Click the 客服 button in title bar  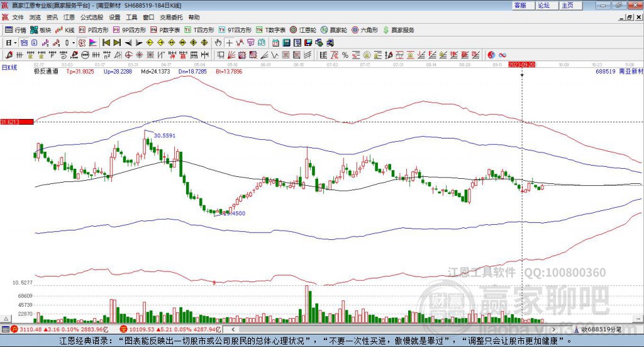(x=523, y=5)
